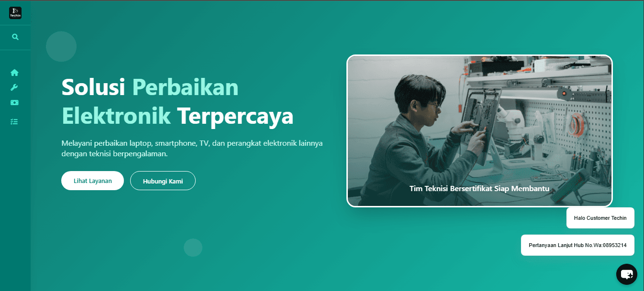Open the money bill pricing icon
The image size is (644, 291).
(15, 102)
